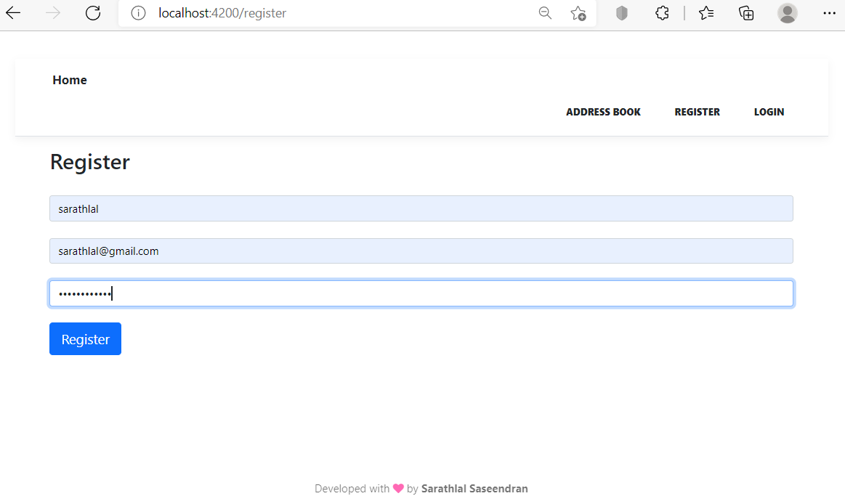Open the tracking prevention shield icon
This screenshot has width=845, height=504.
click(621, 13)
